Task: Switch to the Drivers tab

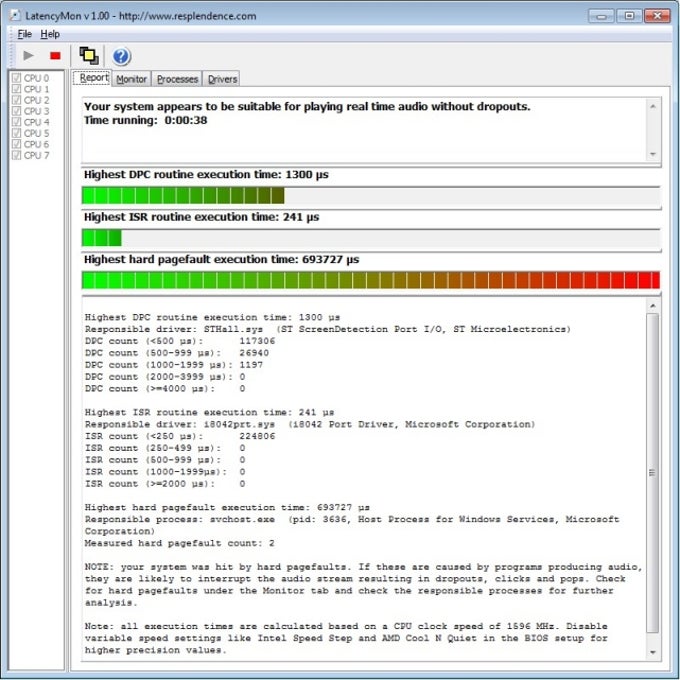Action: (222, 79)
